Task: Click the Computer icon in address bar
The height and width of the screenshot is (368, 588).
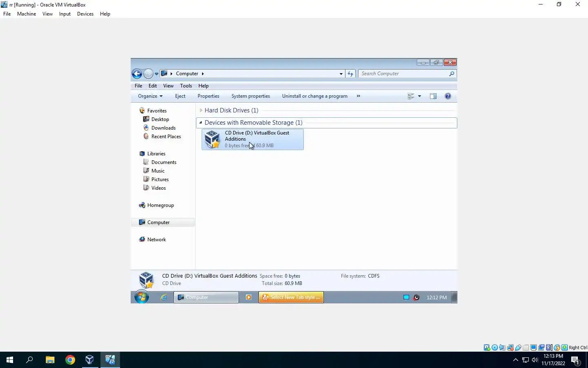Action: coord(164,74)
